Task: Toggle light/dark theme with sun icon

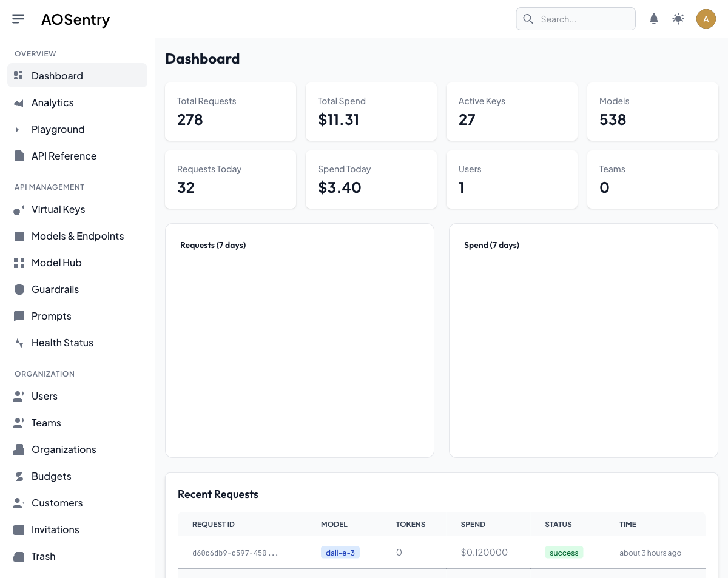Action: (x=678, y=19)
